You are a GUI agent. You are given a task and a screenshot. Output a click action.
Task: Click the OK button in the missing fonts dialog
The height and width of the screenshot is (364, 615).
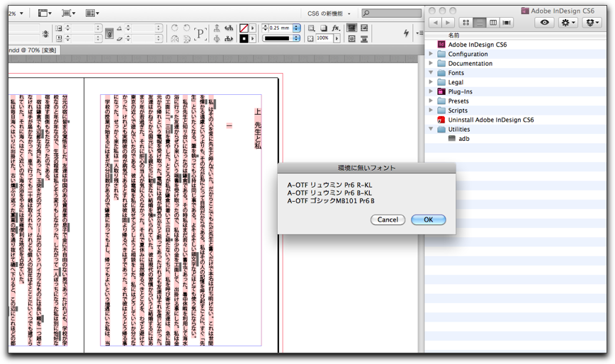pyautogui.click(x=428, y=220)
